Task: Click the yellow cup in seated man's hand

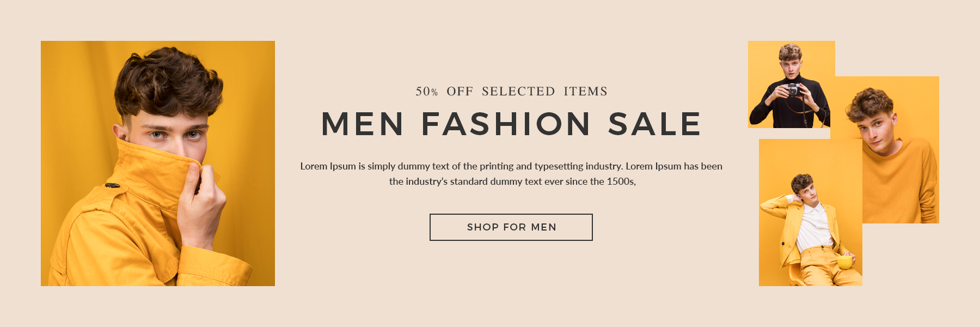Action: 844,262
